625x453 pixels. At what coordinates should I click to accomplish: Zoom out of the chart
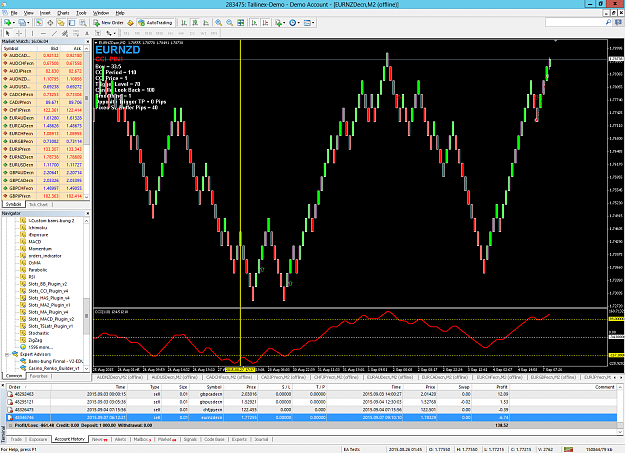[x=230, y=23]
